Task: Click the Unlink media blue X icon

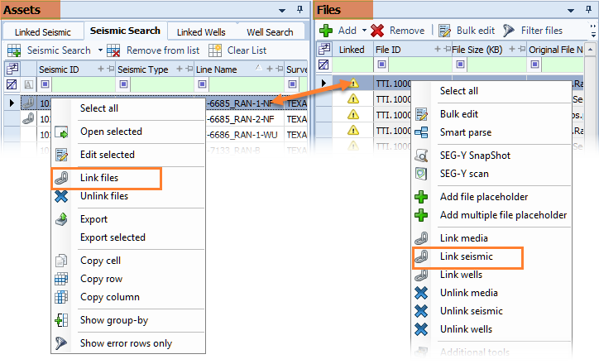Action: pyautogui.click(x=421, y=293)
